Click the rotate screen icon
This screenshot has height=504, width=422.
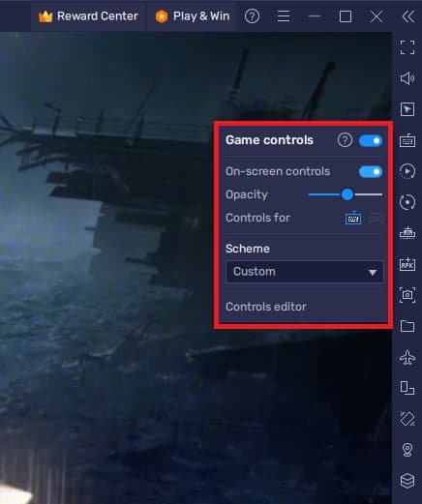point(407,419)
